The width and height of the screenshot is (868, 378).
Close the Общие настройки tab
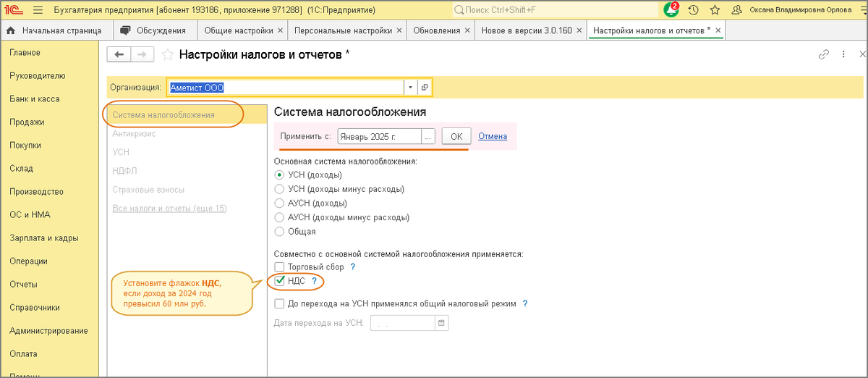coord(280,30)
